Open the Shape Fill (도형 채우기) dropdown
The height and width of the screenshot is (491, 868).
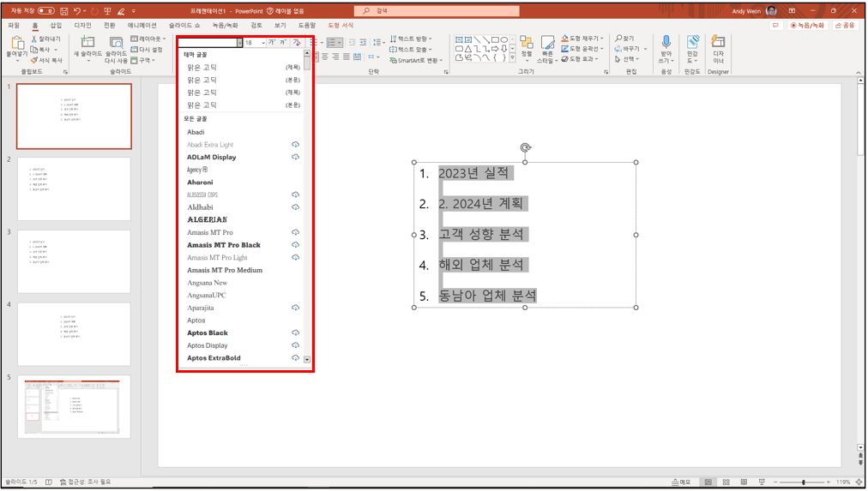click(x=582, y=39)
